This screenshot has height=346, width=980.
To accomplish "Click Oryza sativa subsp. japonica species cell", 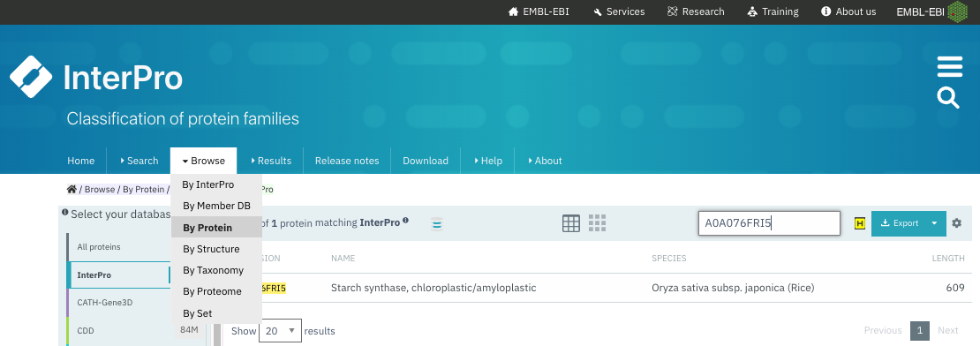I will [x=733, y=288].
